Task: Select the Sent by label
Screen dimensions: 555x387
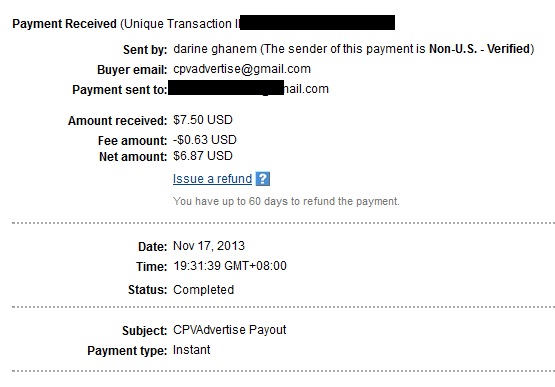Action: (x=145, y=50)
